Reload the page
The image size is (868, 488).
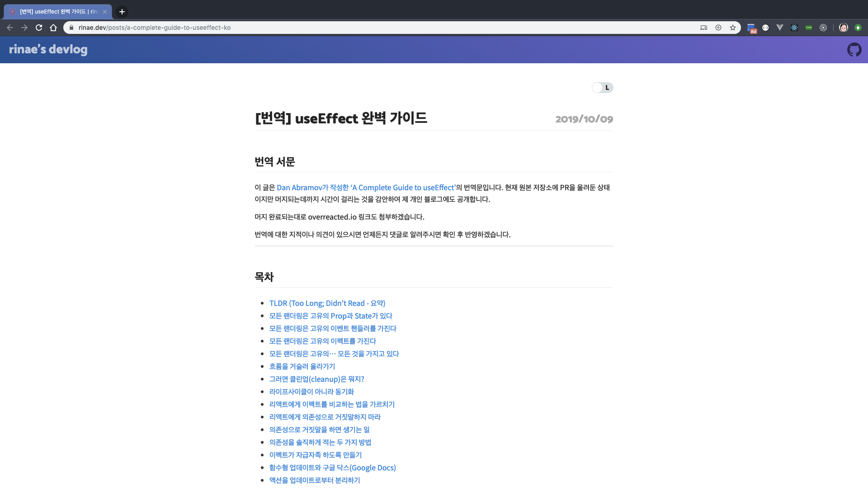(39, 28)
